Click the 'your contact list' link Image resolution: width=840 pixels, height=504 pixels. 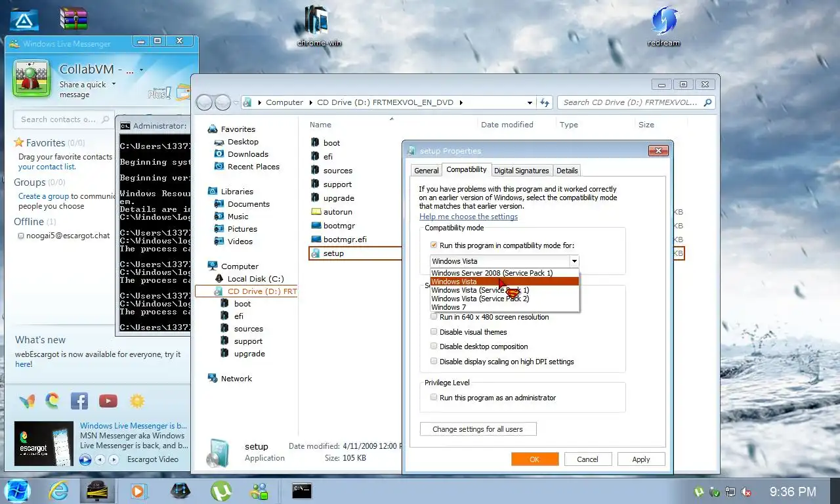tap(47, 167)
